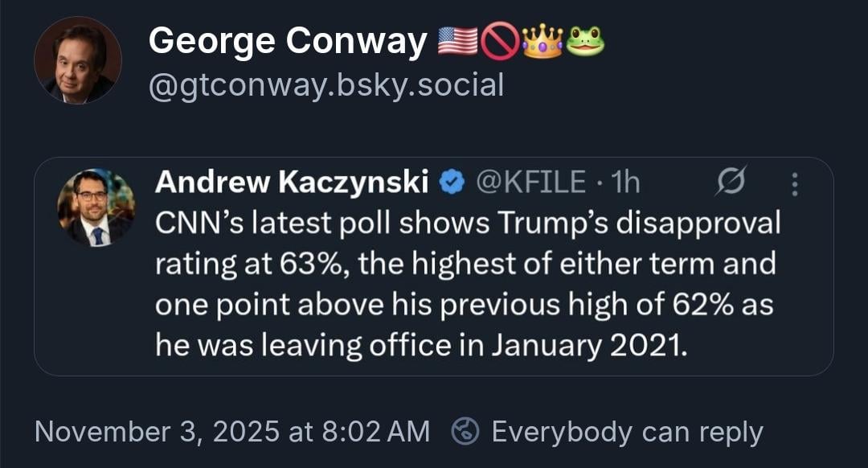Click the blue verified checkmark badge
This screenshot has height=468, width=868.
point(452,184)
